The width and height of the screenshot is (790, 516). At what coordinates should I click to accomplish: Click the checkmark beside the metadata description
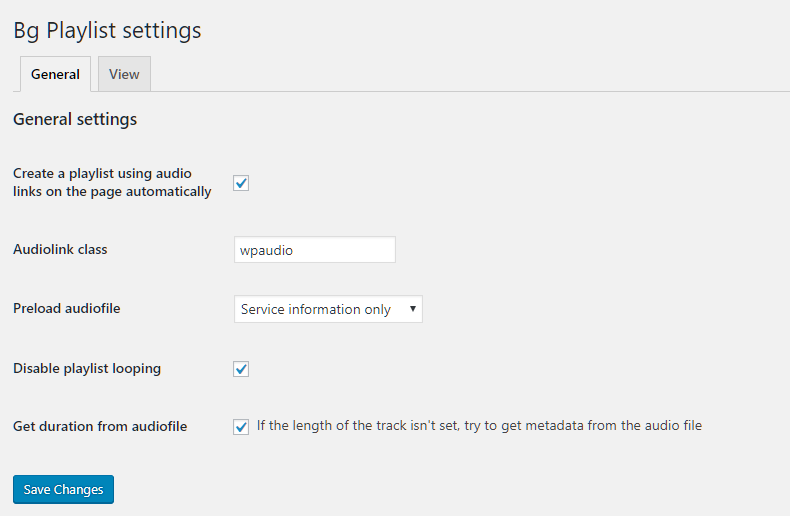(x=241, y=427)
